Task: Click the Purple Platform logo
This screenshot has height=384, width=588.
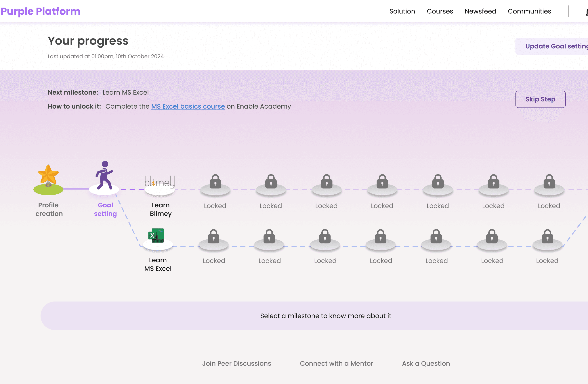Action: 41,11
